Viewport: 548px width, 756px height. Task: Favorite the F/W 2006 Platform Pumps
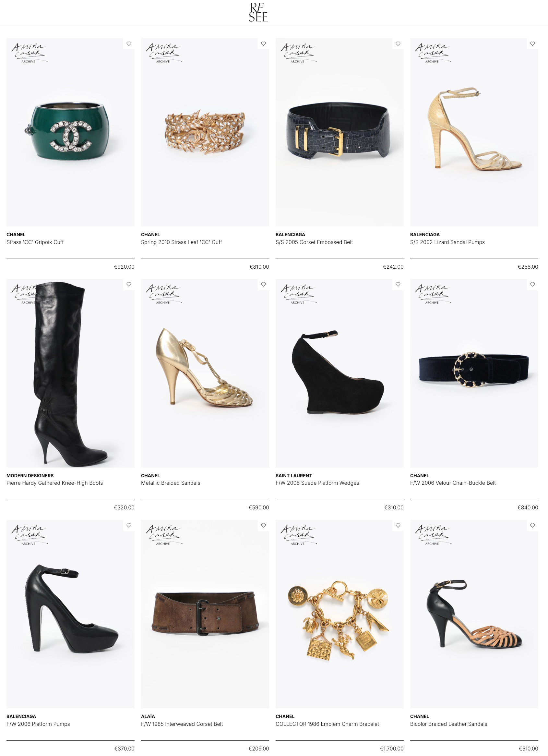(x=129, y=525)
